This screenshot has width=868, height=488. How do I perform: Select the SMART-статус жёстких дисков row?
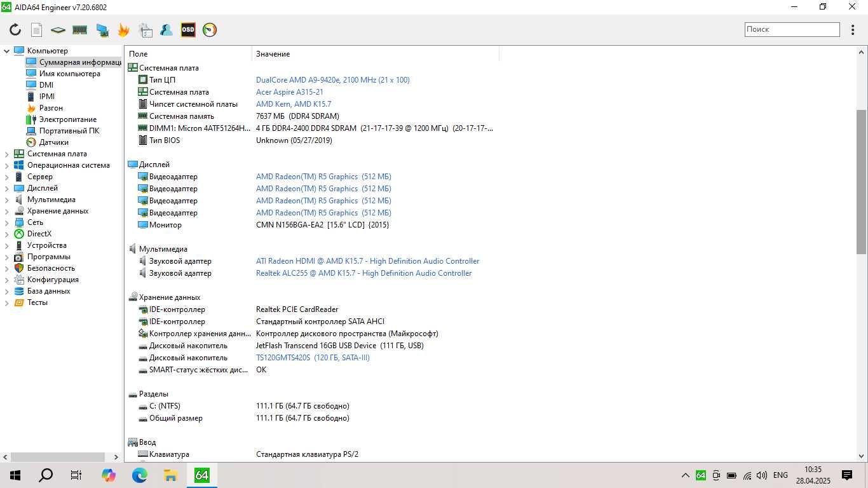[x=311, y=370]
